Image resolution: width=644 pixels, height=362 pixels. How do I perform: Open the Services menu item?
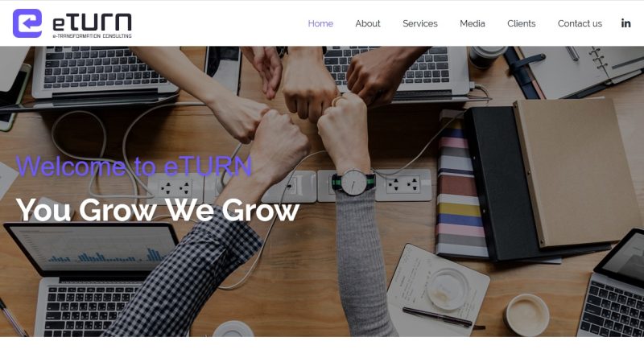419,23
